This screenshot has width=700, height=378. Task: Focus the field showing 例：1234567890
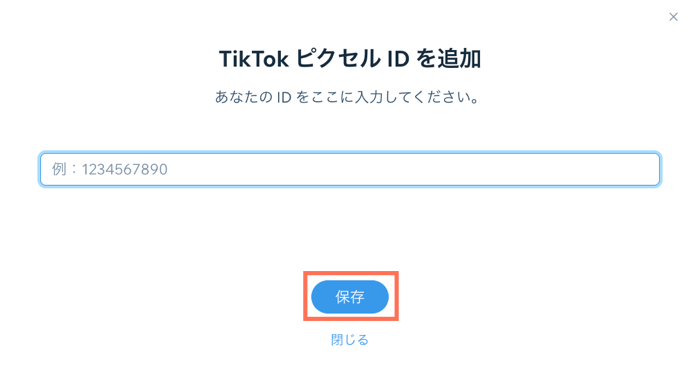click(350, 169)
